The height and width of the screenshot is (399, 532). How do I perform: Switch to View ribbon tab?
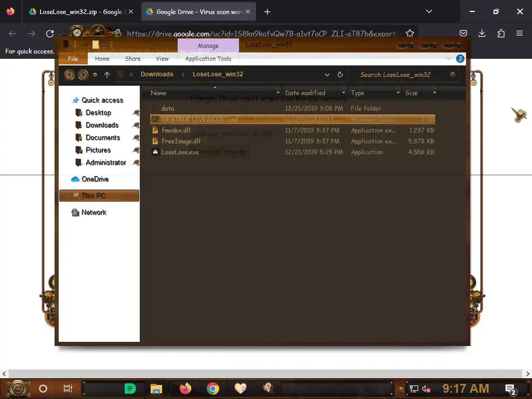(x=162, y=59)
